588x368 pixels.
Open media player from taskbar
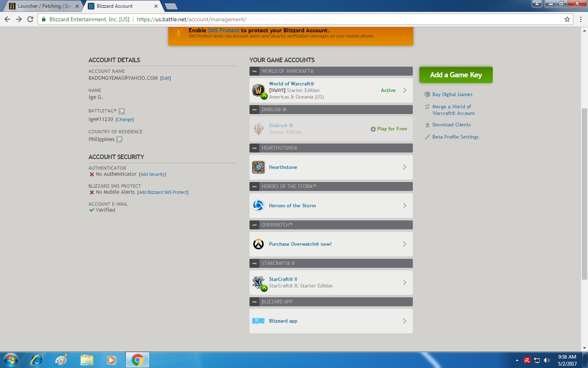click(x=111, y=360)
